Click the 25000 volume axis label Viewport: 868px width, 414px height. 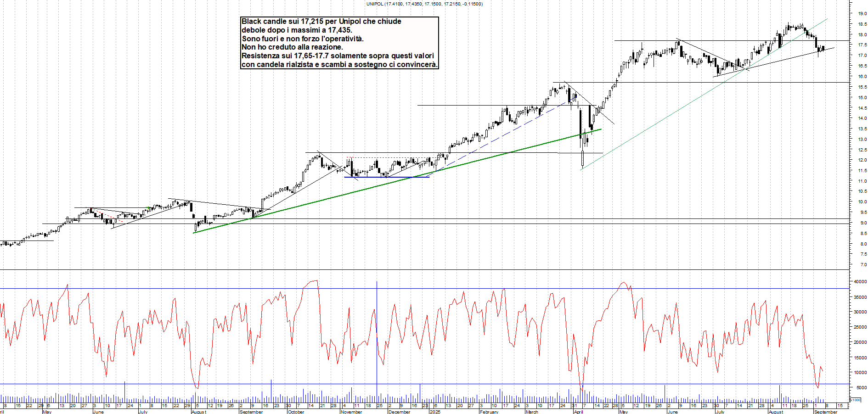tap(860, 327)
